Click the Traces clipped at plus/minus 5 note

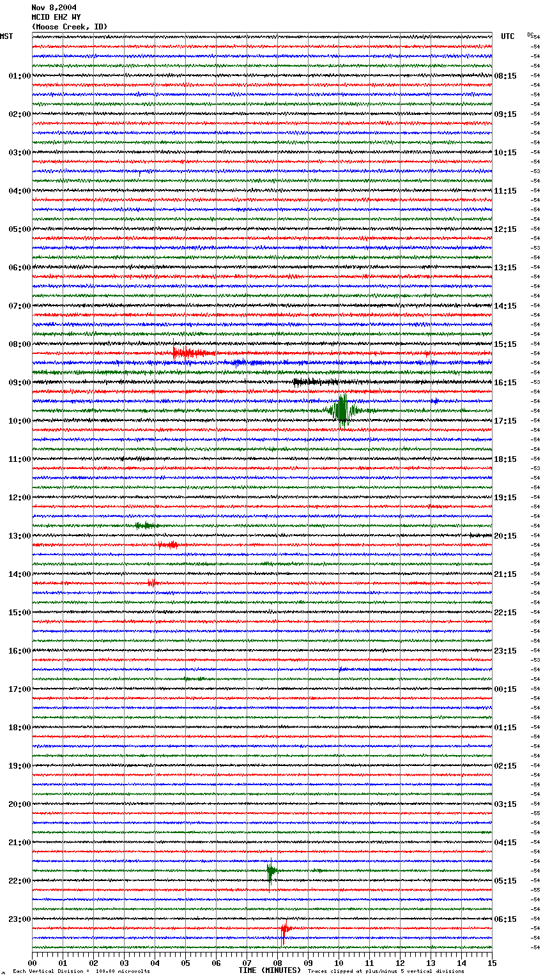(386, 971)
